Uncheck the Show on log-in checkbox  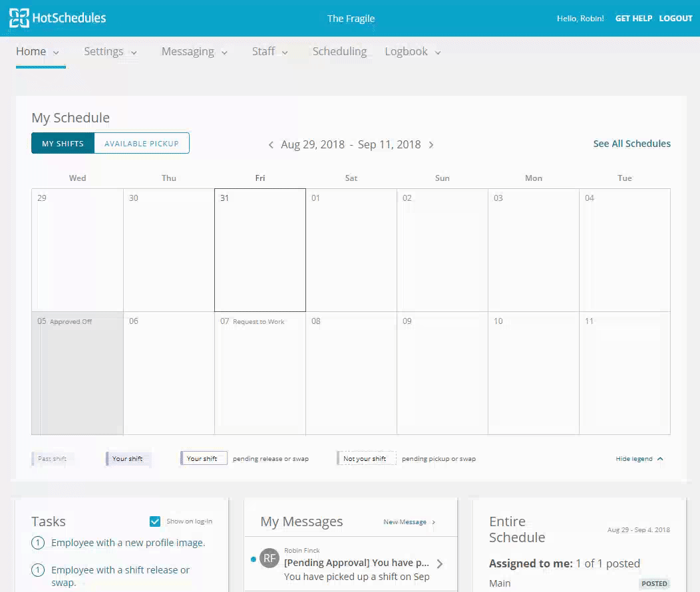(155, 521)
